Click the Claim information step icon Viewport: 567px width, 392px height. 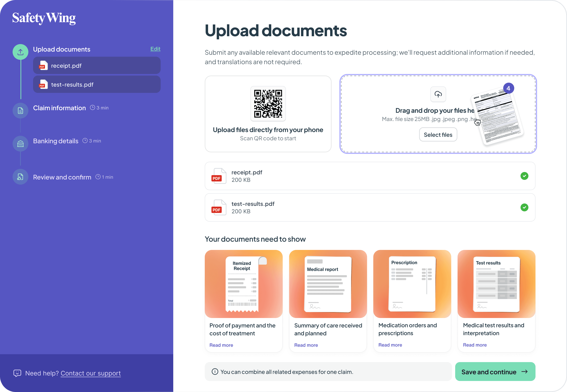(x=20, y=111)
